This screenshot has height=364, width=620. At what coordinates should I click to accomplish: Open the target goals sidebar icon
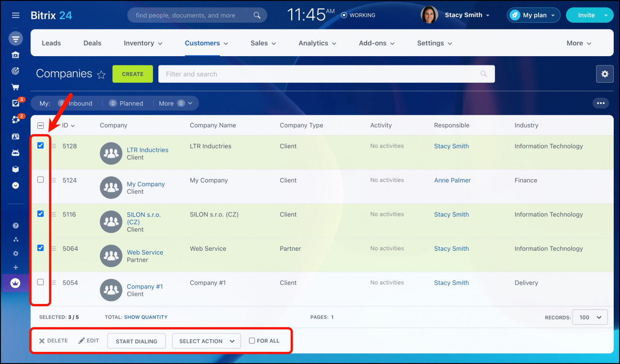pyautogui.click(x=15, y=71)
